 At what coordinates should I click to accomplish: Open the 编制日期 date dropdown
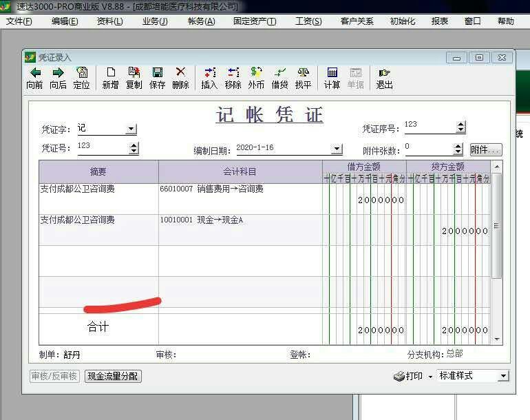(336, 149)
